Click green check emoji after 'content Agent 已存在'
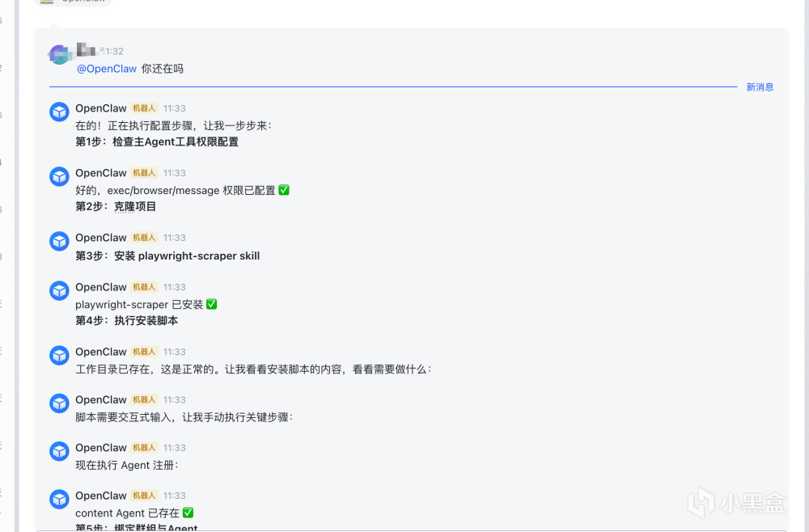The width and height of the screenshot is (809, 532). [x=188, y=513]
